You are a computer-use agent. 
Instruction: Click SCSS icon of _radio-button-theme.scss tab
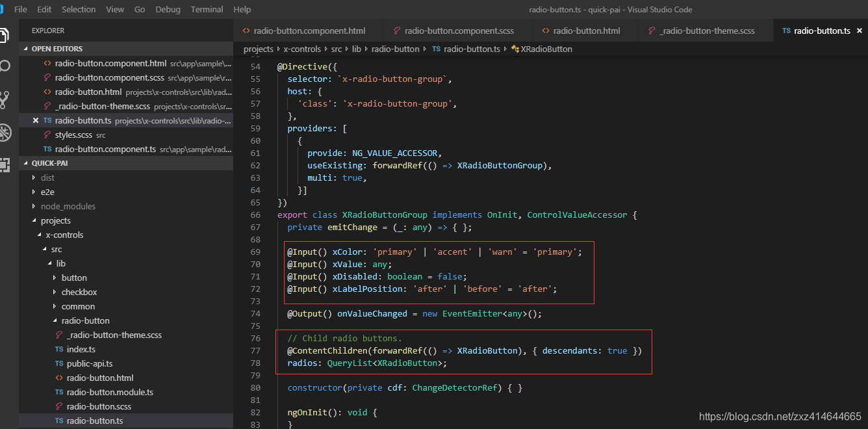click(652, 31)
